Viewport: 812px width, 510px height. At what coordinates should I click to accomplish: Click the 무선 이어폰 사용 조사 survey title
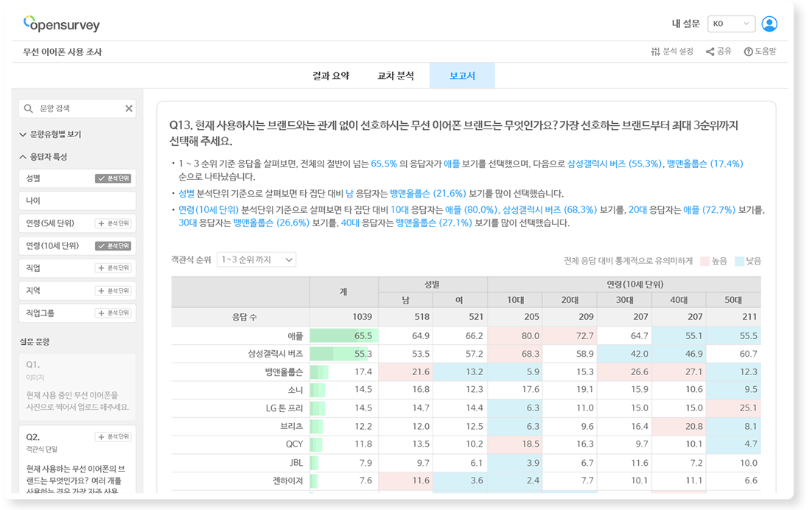click(x=63, y=52)
